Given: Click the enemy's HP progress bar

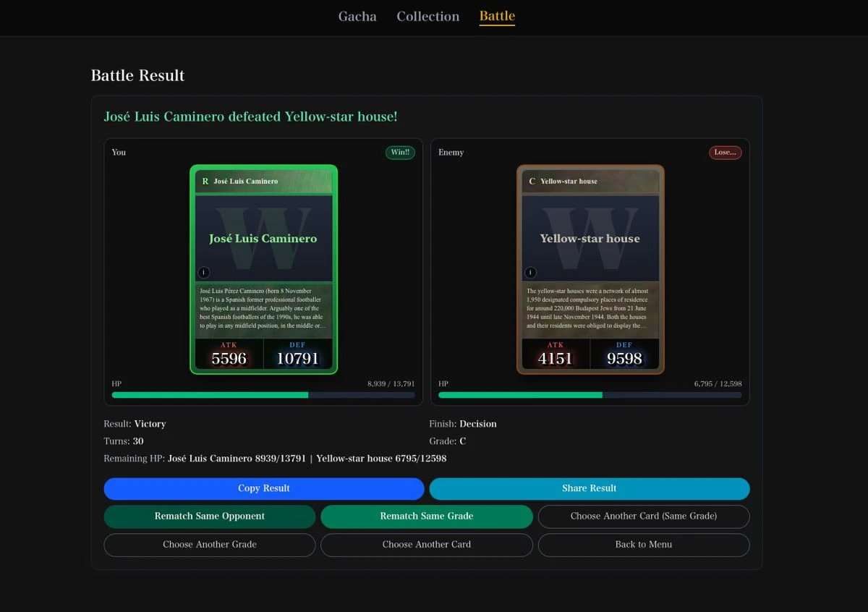Looking at the screenshot, I should (590, 395).
